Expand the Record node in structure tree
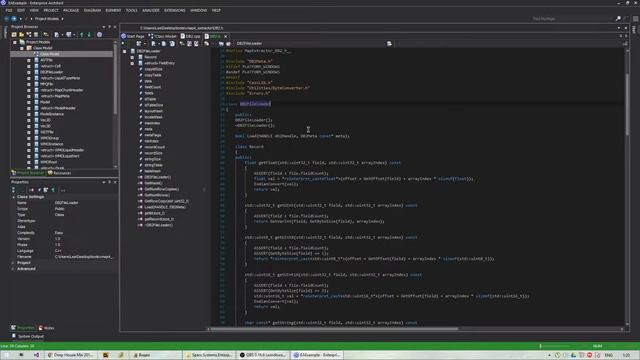640x360 pixels. coord(132,58)
